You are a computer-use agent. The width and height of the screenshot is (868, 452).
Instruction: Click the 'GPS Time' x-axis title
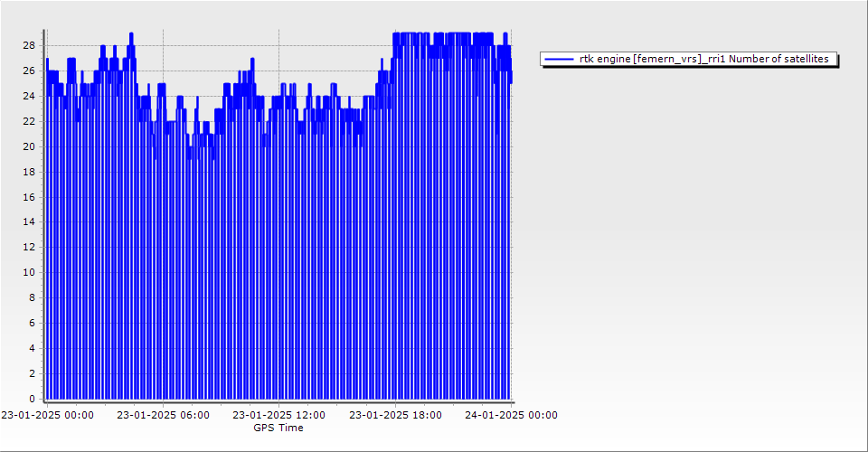point(278,428)
